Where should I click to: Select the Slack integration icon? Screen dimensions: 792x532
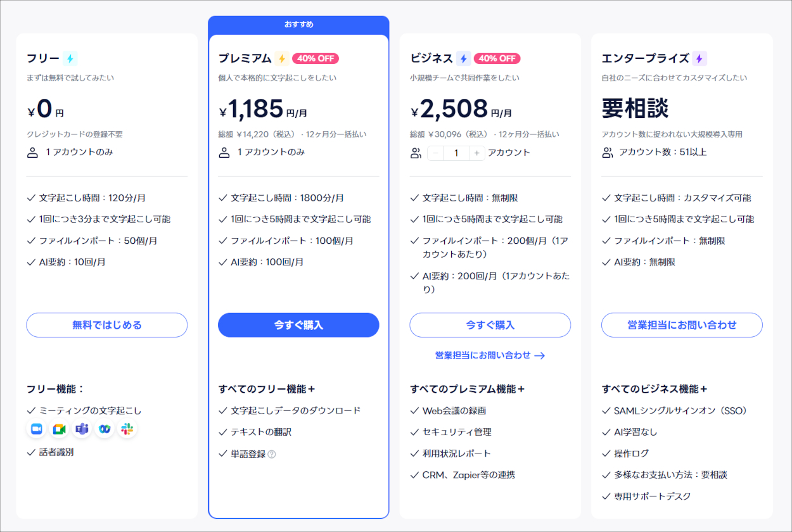pos(126,429)
